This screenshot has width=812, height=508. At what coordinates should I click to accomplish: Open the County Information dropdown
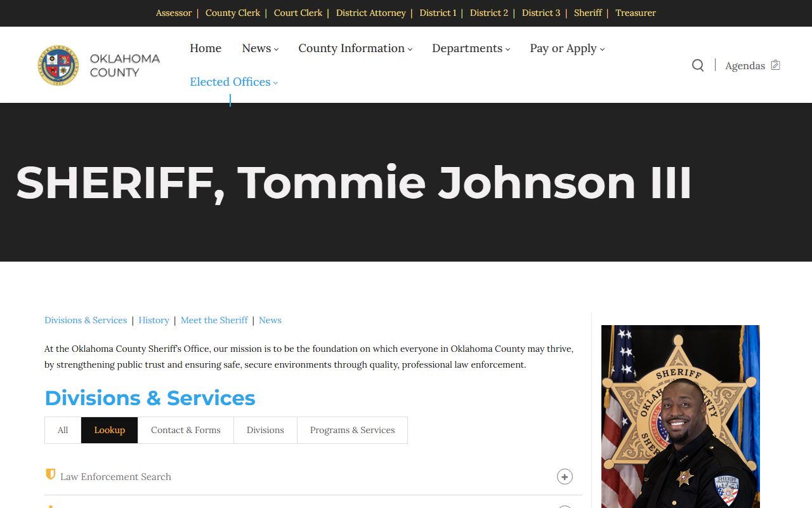point(355,48)
